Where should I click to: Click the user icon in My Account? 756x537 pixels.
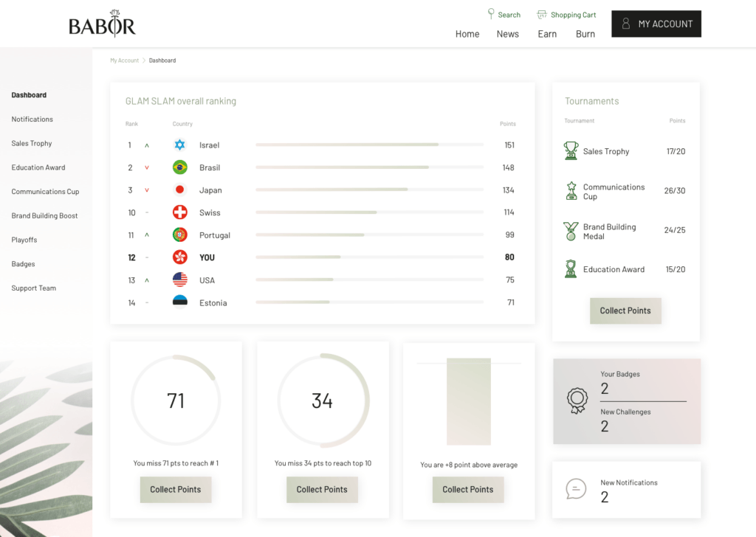(x=626, y=24)
